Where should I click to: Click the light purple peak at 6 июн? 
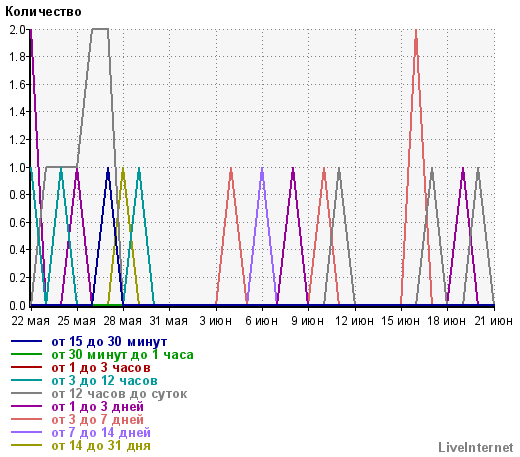262,169
